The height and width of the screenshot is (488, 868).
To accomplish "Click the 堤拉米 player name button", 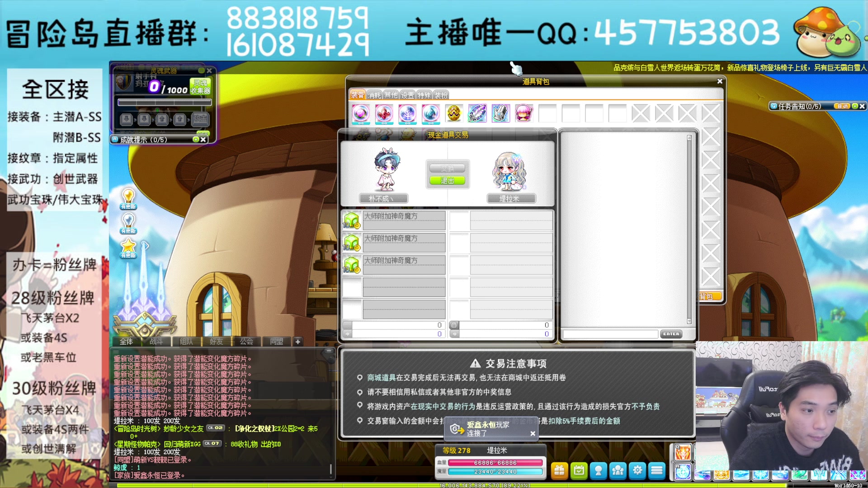I will pos(511,198).
